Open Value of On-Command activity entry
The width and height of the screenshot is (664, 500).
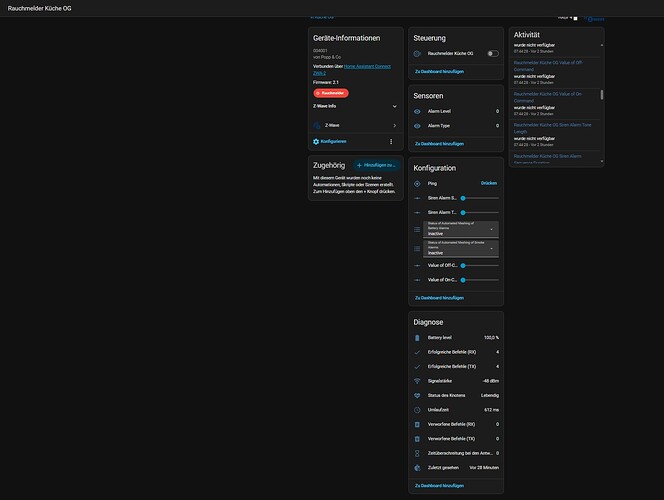coord(548,97)
